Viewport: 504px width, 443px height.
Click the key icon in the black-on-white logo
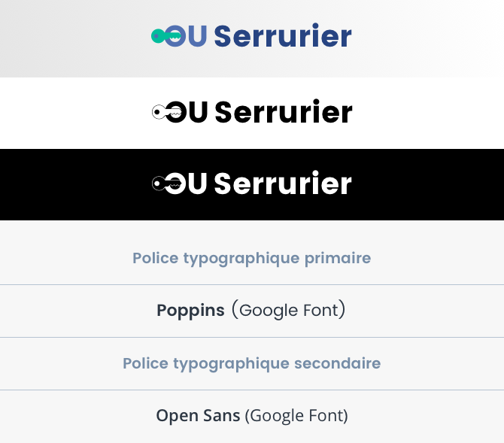coord(166,112)
